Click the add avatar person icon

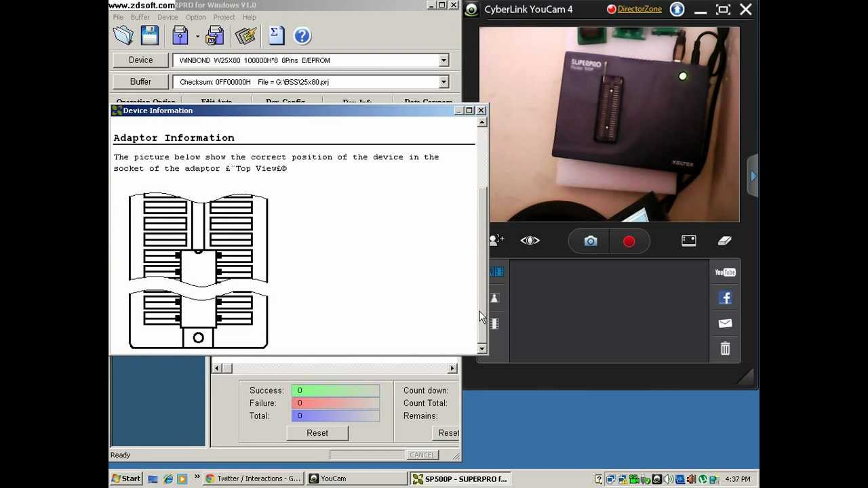click(x=497, y=240)
